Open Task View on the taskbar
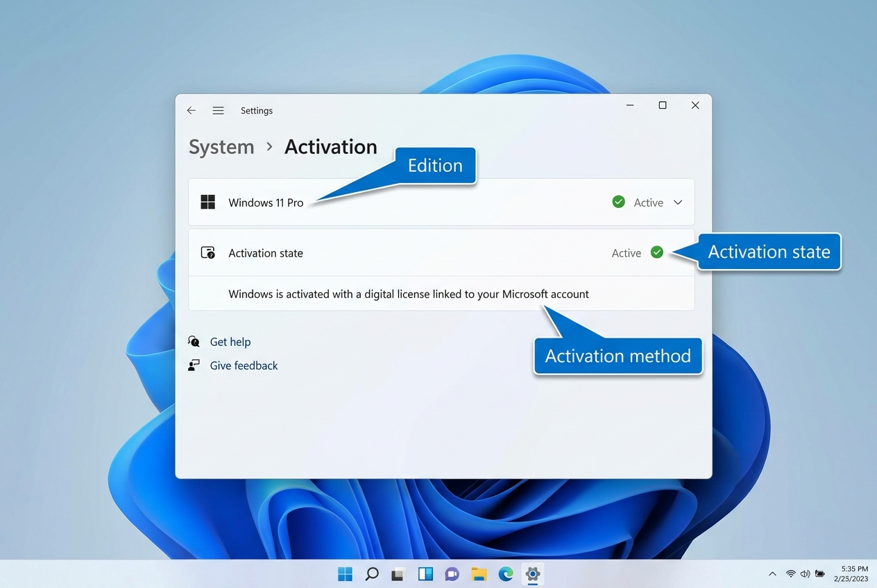 point(398,574)
